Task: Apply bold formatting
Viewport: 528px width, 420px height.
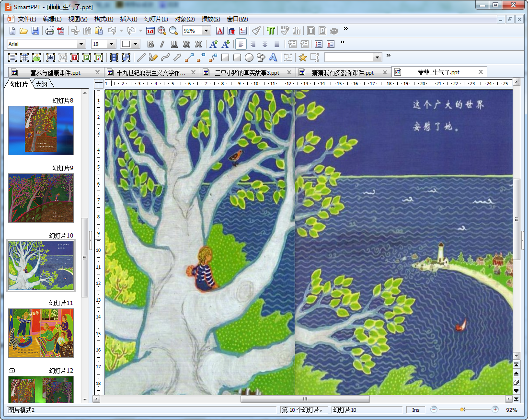Action: click(x=150, y=44)
